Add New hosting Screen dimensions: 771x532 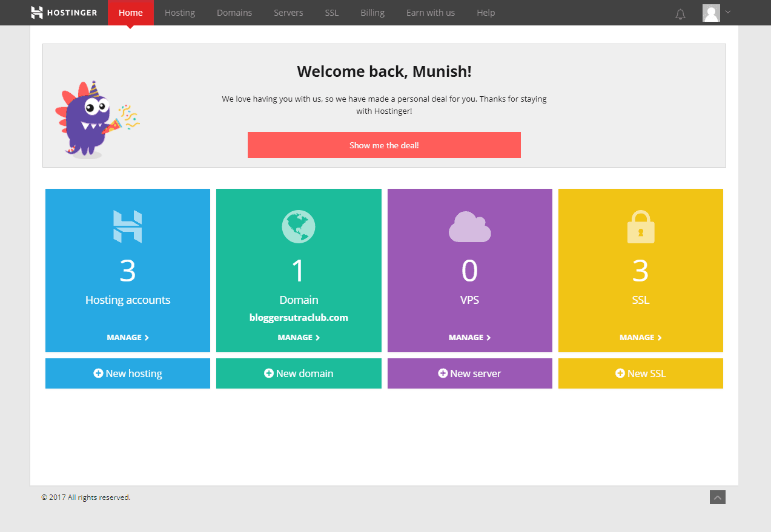coord(128,373)
